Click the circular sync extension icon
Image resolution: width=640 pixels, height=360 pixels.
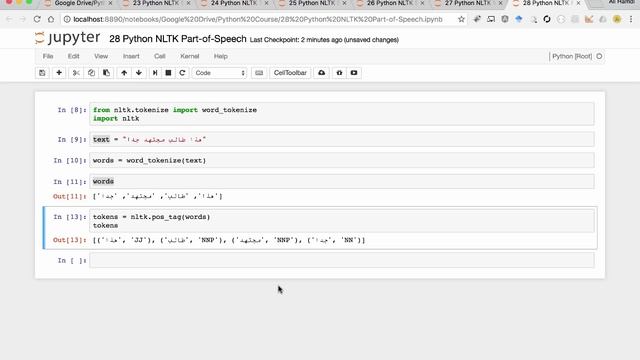click(547, 19)
